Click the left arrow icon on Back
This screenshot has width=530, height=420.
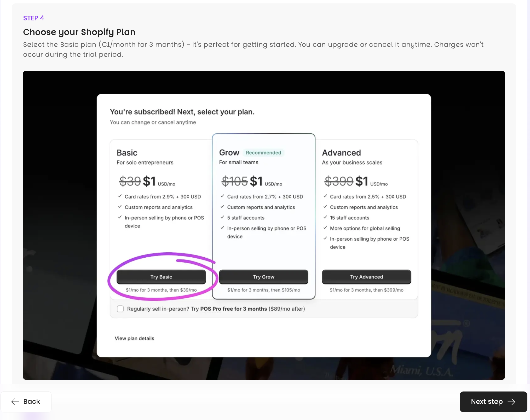[x=15, y=402]
